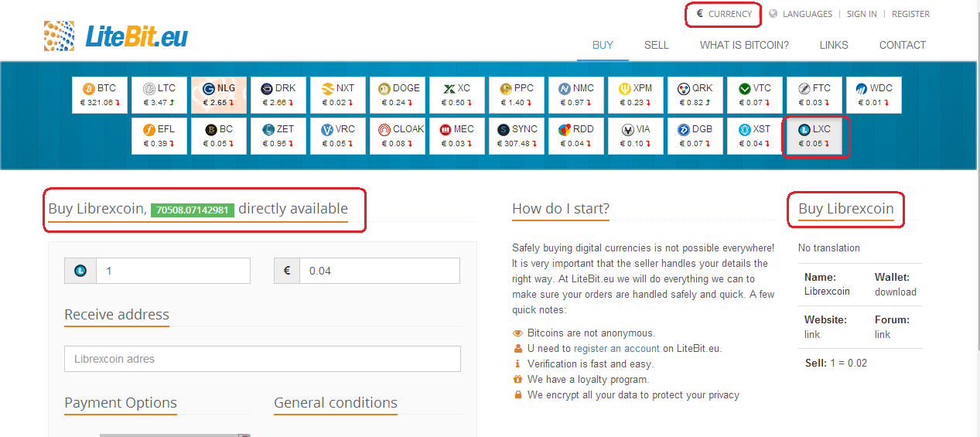Go to Sign In

862,14
